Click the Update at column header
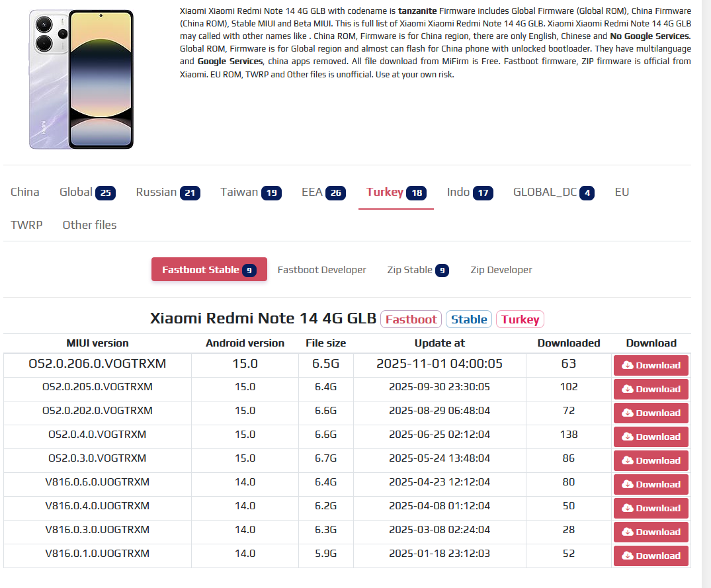The image size is (711, 588). tap(439, 343)
